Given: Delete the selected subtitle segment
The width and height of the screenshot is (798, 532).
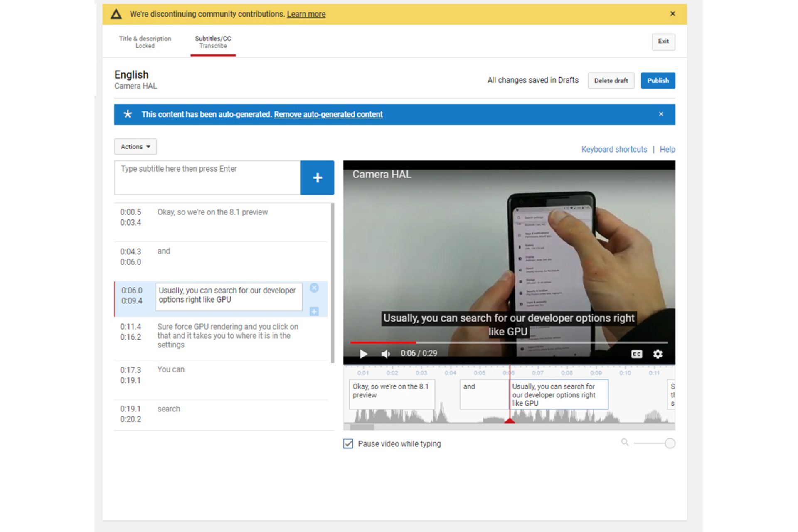Looking at the screenshot, I should click(314, 288).
